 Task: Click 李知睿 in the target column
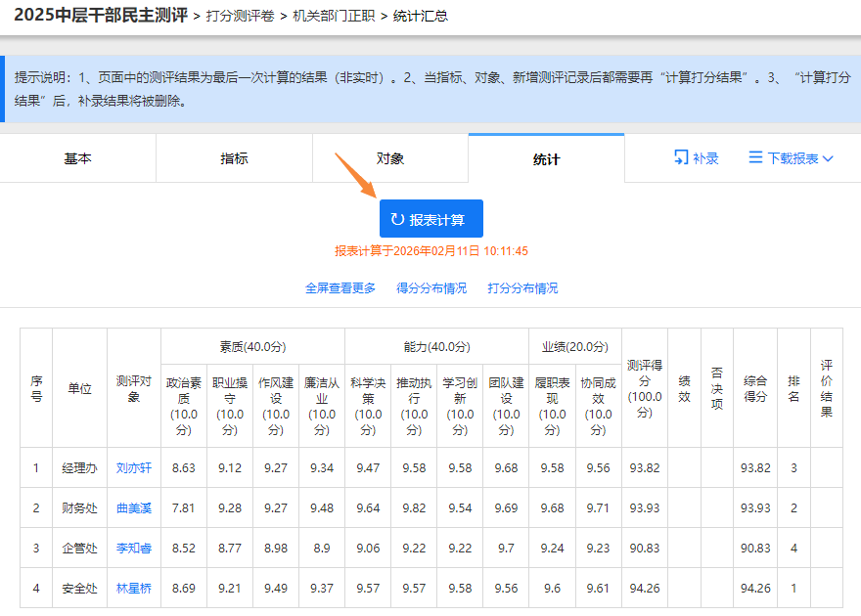(132, 550)
